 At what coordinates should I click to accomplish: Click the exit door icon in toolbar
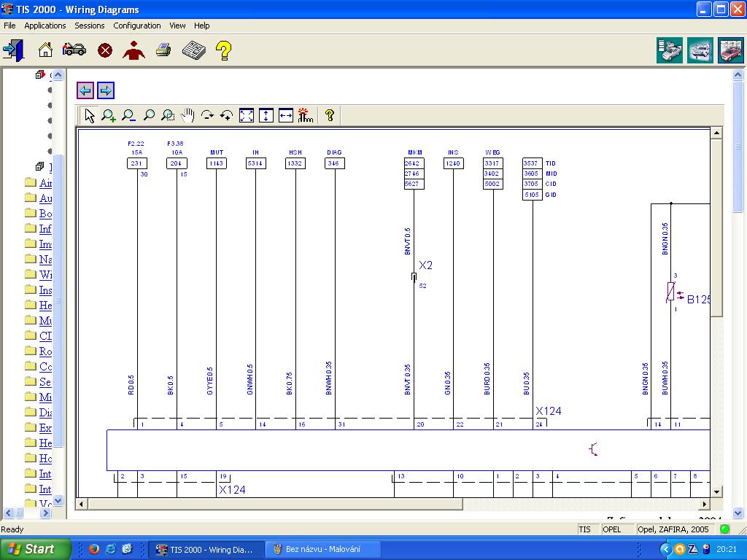coord(13,50)
